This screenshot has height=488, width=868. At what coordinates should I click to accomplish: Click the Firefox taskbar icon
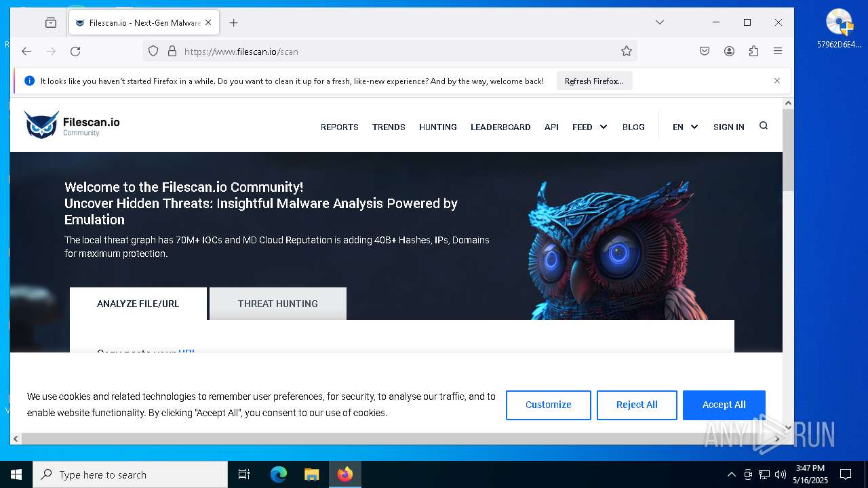click(x=345, y=474)
